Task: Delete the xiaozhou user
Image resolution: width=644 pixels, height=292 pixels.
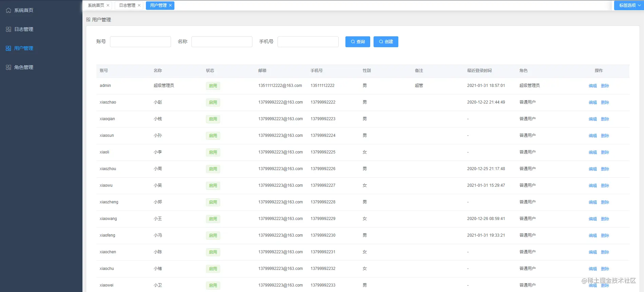Action: pos(605,169)
